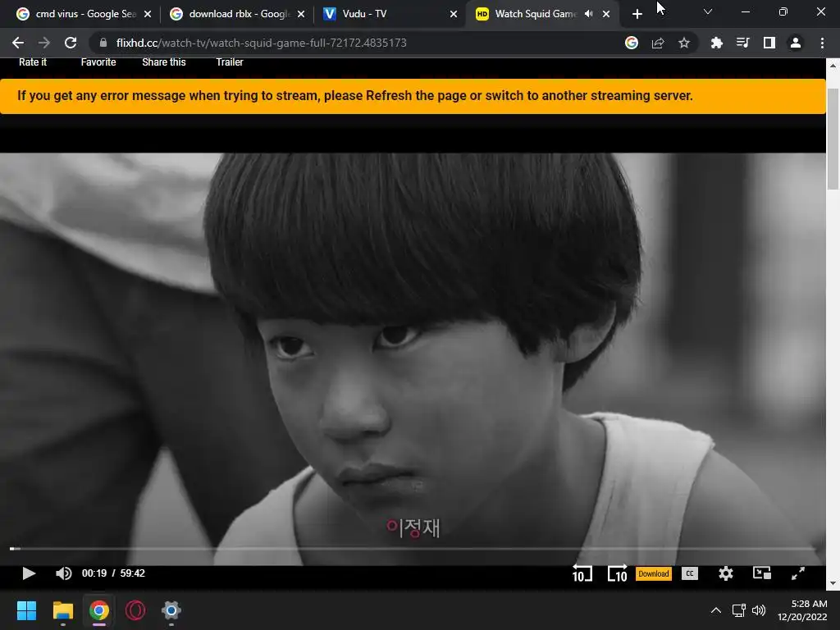This screenshot has width=840, height=630.
Task: Open clock showing 5:28 AM
Action: [802, 610]
